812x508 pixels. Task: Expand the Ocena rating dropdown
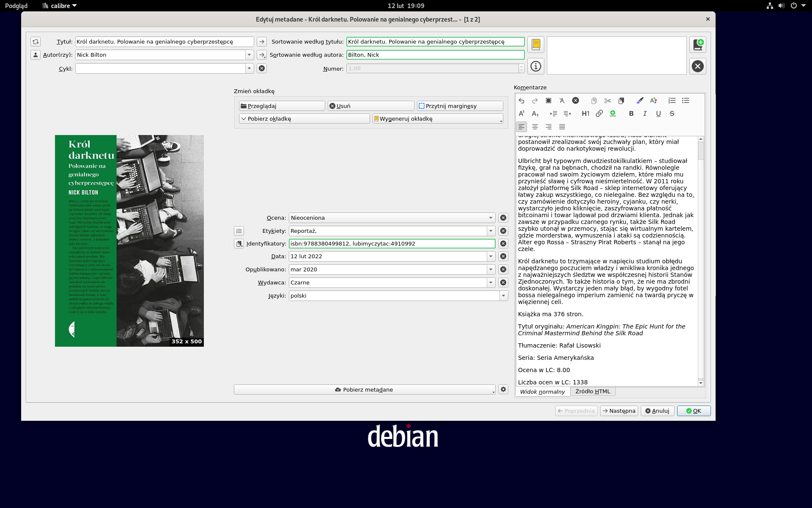tap(491, 218)
